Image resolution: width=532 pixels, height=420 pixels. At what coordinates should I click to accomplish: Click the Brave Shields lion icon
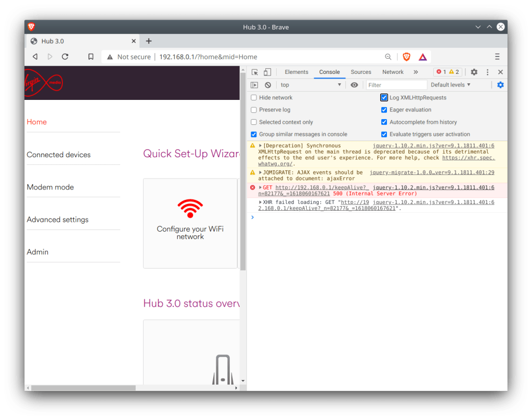click(407, 57)
